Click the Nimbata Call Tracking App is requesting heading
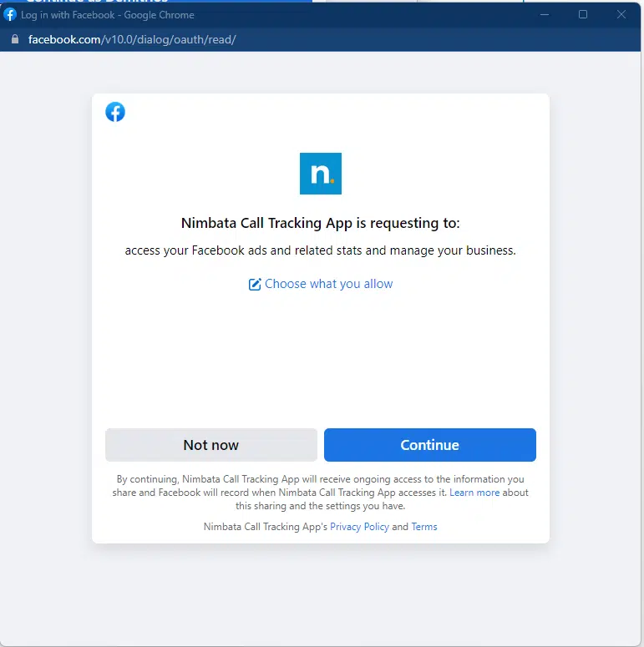The width and height of the screenshot is (644, 647). [321, 223]
